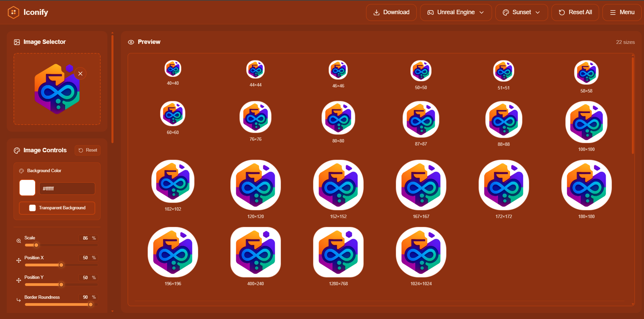Open the Sunset theme dropdown
The image size is (644, 319).
pyautogui.click(x=521, y=12)
